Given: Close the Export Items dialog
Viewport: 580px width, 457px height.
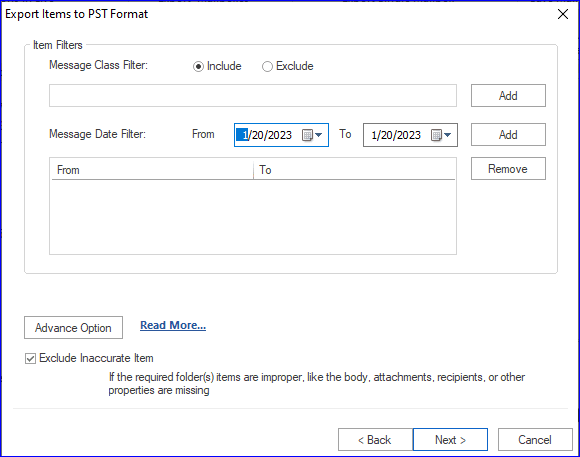Looking at the screenshot, I should click(563, 14).
